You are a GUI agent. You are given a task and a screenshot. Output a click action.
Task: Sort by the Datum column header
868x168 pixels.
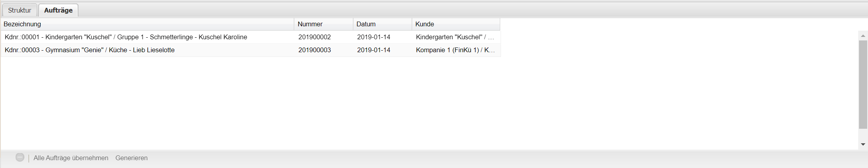tap(366, 24)
